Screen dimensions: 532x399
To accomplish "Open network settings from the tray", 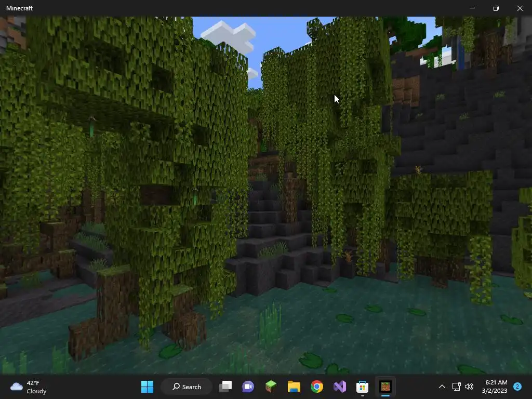I will point(456,387).
